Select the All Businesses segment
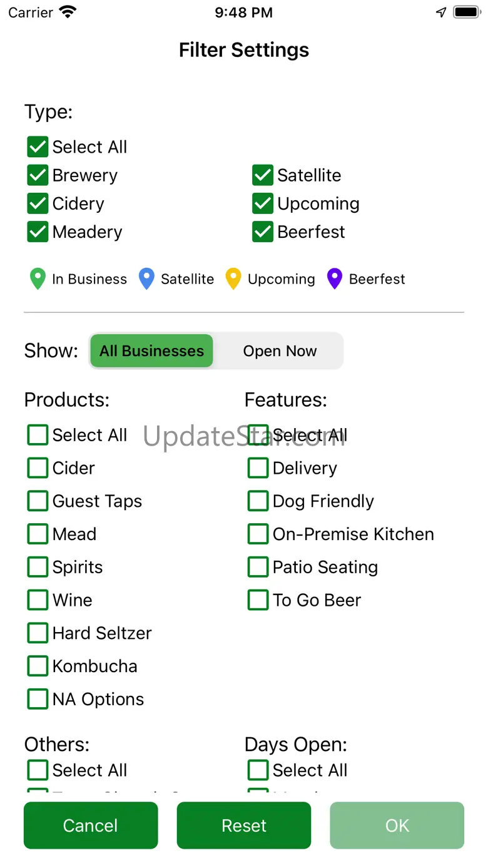488x868 pixels. (x=151, y=351)
